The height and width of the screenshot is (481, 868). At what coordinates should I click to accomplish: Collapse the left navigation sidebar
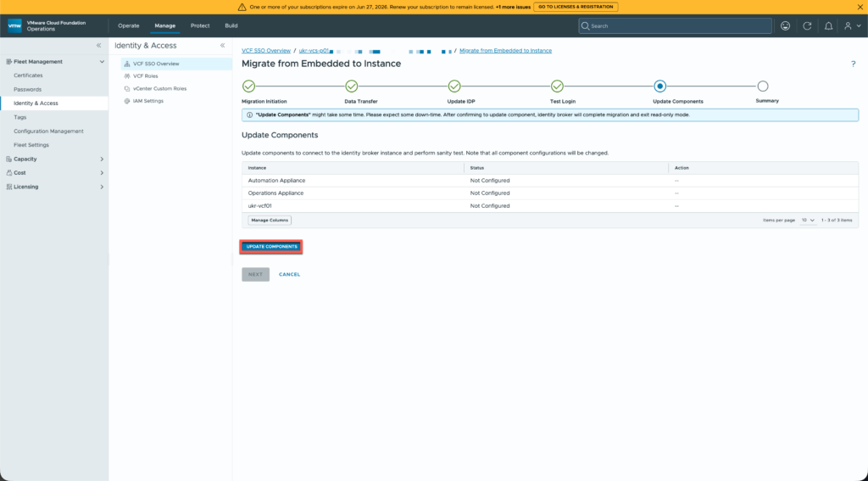pos(98,46)
